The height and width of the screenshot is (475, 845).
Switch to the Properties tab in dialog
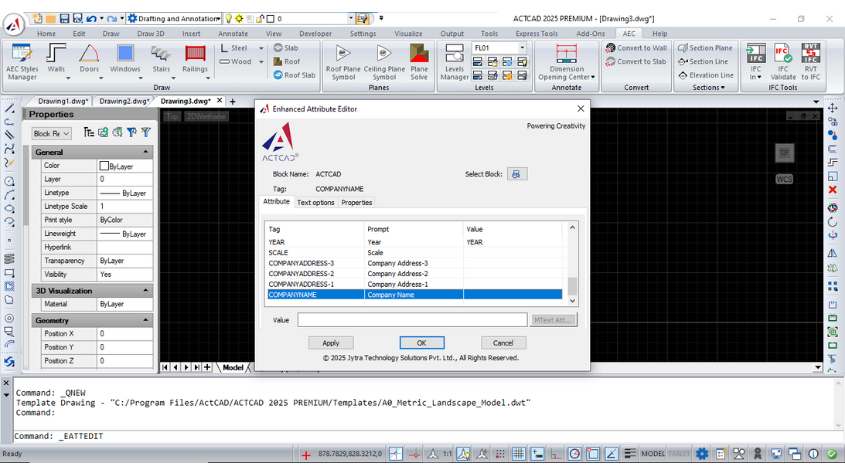tap(357, 203)
